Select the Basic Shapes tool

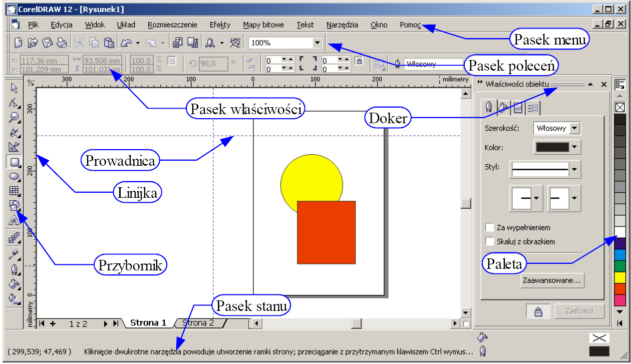(14, 205)
